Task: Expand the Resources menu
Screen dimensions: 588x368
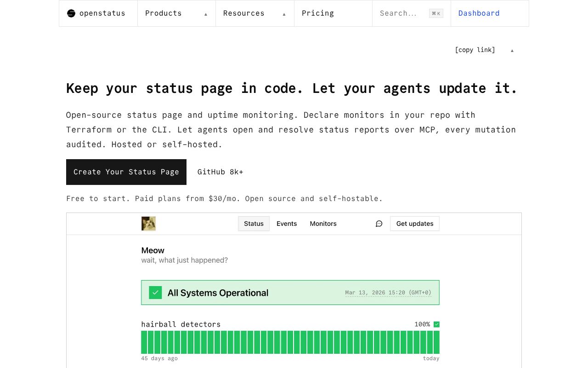Action: pyautogui.click(x=255, y=13)
